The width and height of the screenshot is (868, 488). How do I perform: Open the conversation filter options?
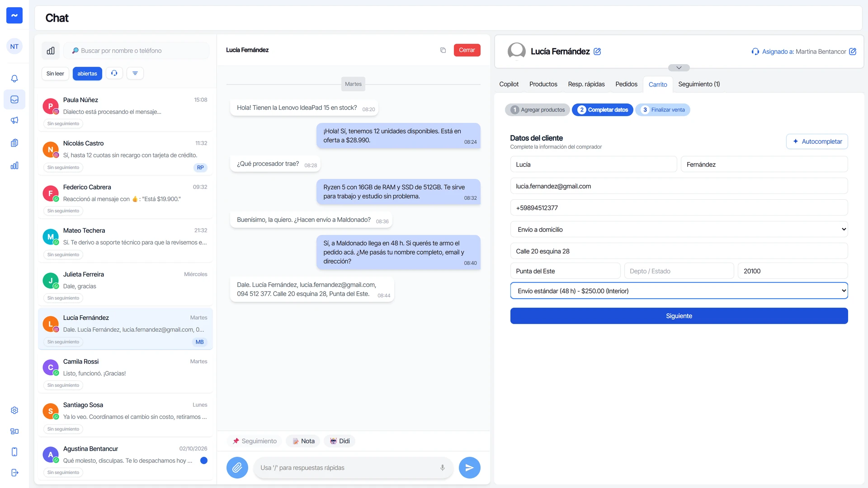pos(135,73)
